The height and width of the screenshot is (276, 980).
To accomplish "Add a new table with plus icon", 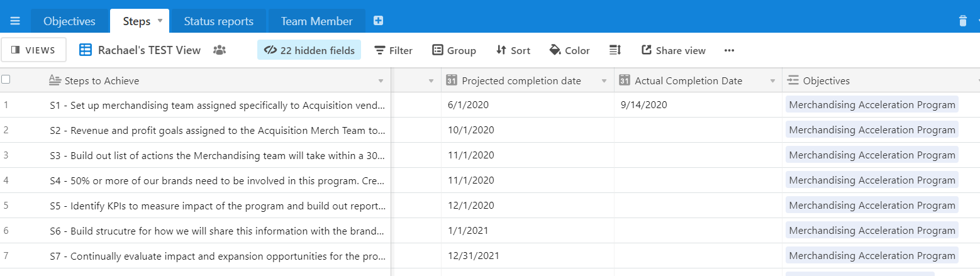I will point(378,21).
